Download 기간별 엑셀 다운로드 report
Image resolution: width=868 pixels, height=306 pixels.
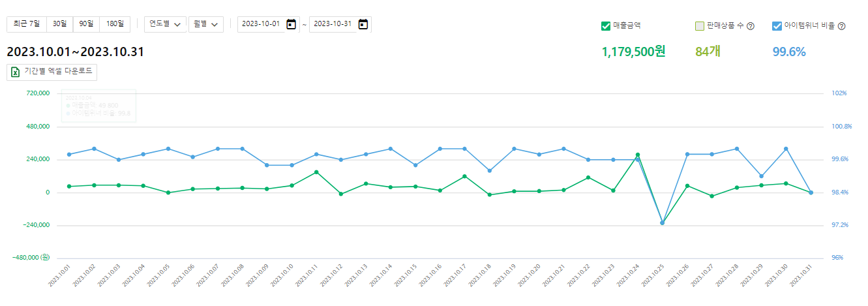coord(52,72)
